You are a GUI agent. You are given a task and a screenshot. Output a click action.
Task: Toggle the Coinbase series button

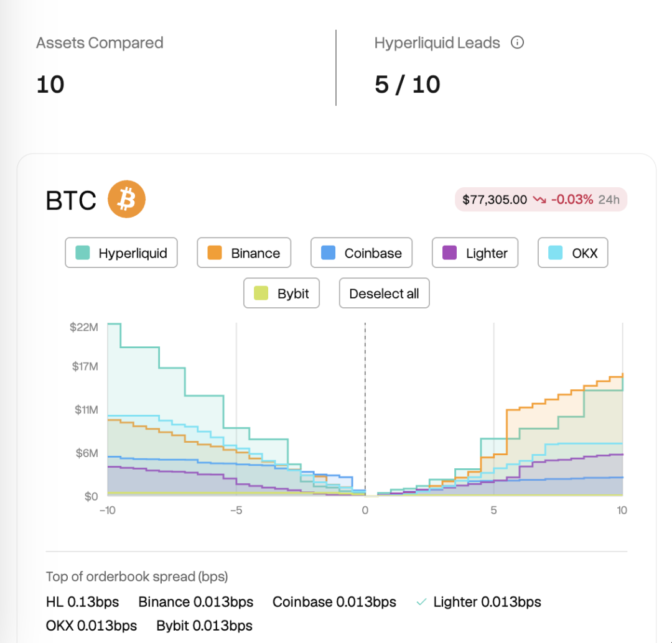(362, 252)
